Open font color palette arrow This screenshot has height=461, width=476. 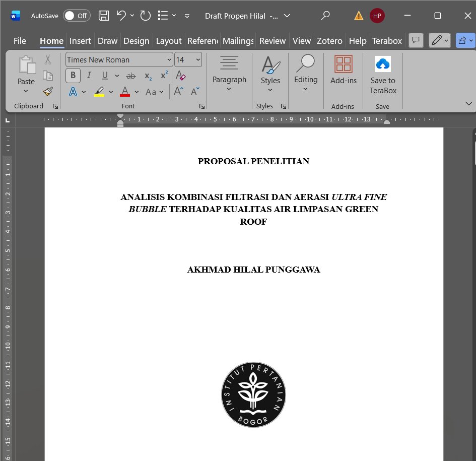(137, 92)
